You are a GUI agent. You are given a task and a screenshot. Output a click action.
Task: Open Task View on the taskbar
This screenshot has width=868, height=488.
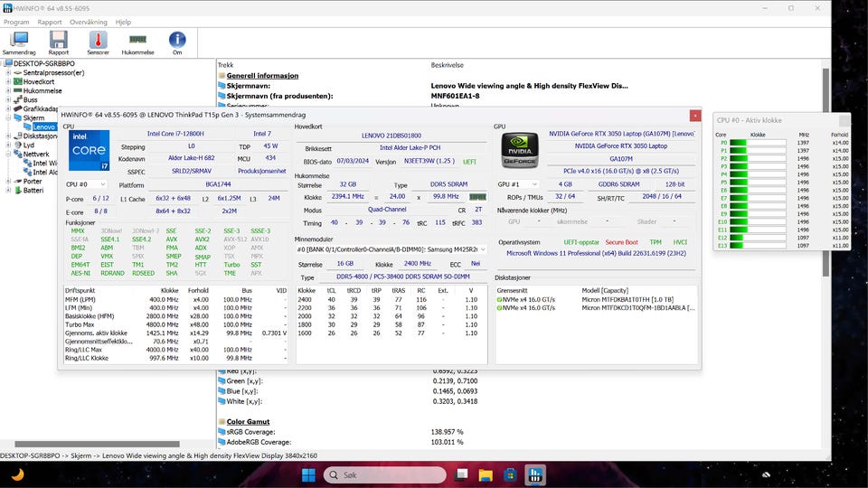coord(462,474)
